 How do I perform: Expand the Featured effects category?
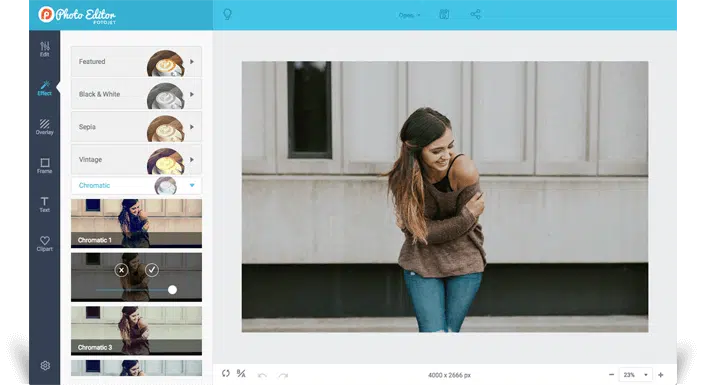136,62
